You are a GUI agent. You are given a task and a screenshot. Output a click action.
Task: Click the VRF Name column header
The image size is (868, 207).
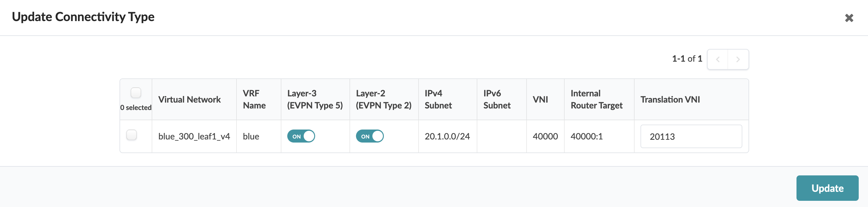(x=254, y=99)
